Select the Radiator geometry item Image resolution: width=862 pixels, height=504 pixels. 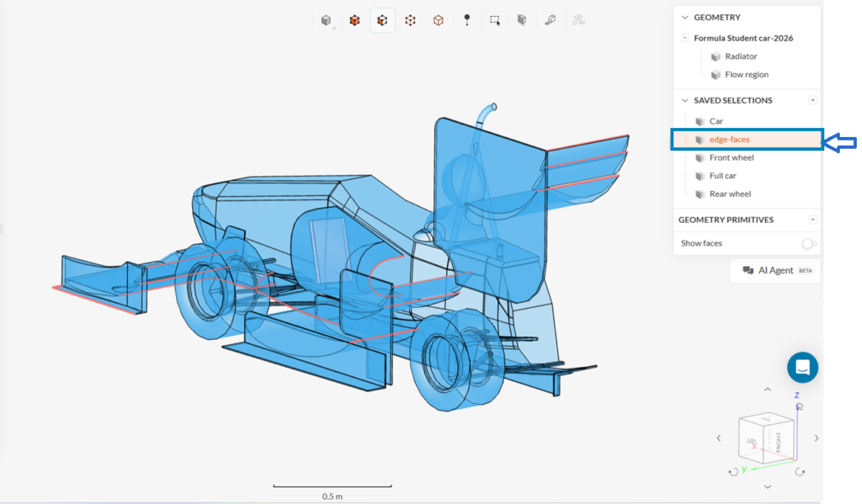(741, 56)
